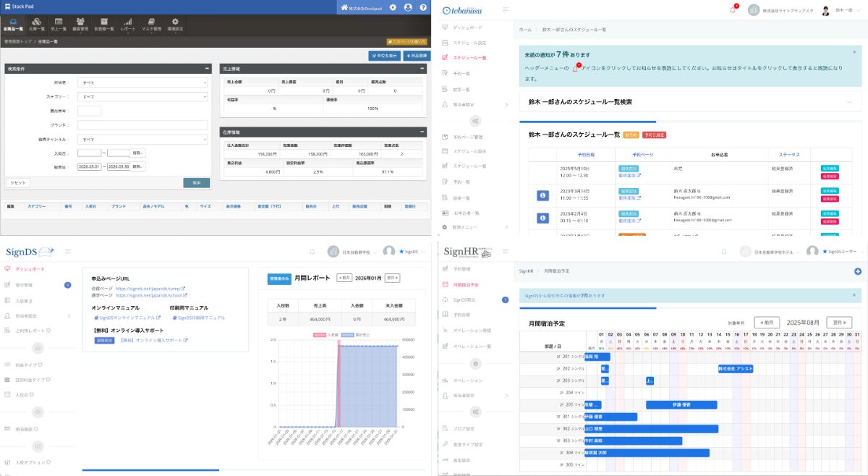Click the 翌月 button in 月間宿泊予定
868x476 pixels.
pyautogui.click(x=839, y=323)
